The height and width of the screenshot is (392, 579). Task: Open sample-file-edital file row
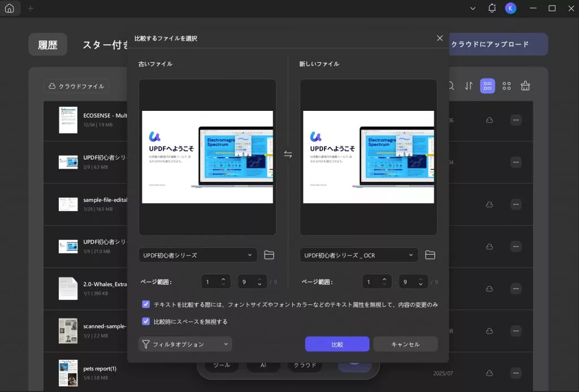pyautogui.click(x=288, y=204)
